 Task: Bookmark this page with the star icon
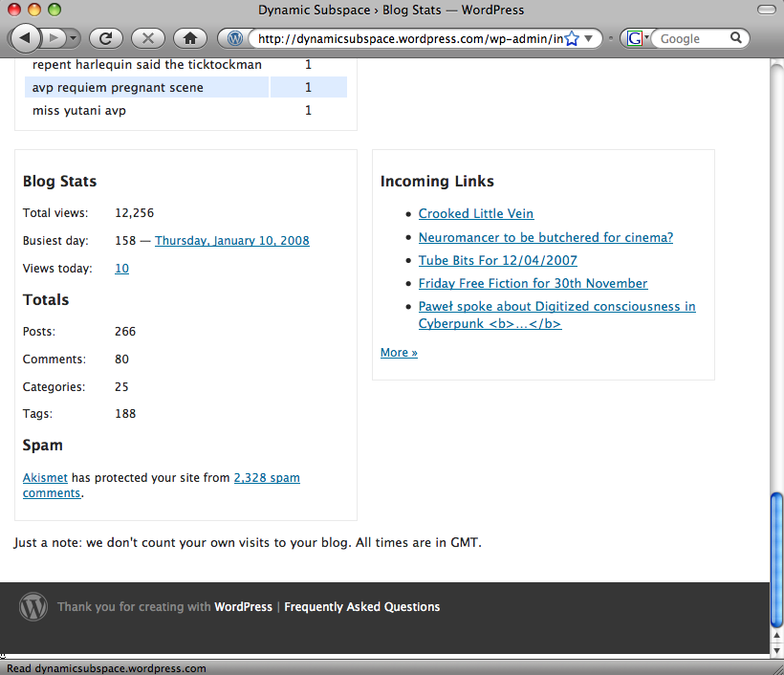[x=572, y=38]
